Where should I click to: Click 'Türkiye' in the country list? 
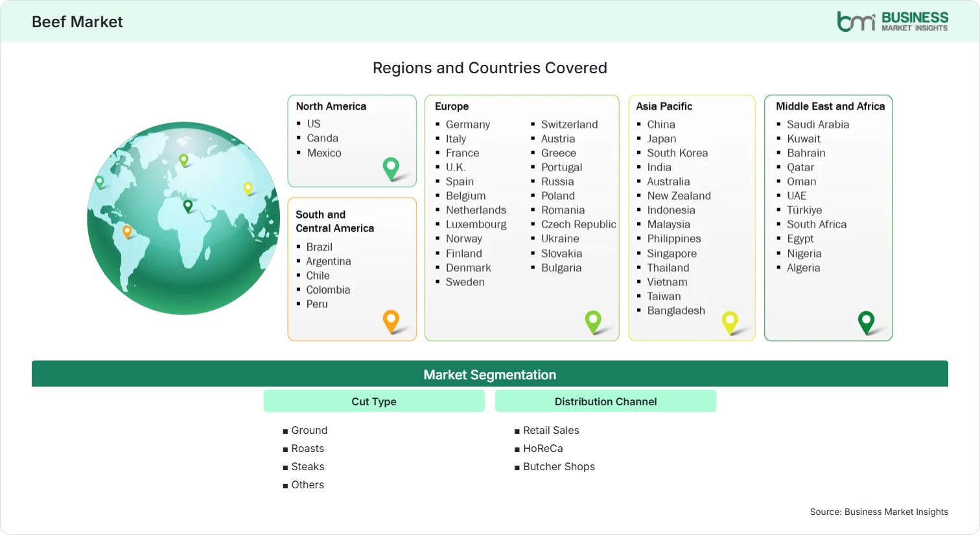point(804,210)
